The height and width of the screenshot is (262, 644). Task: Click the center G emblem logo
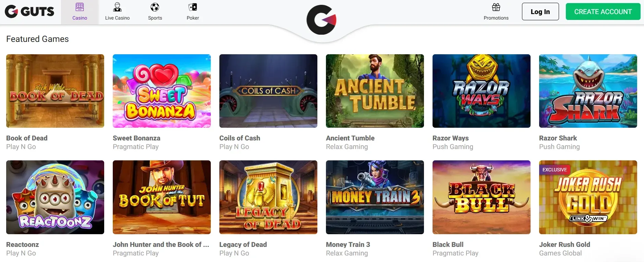click(321, 20)
